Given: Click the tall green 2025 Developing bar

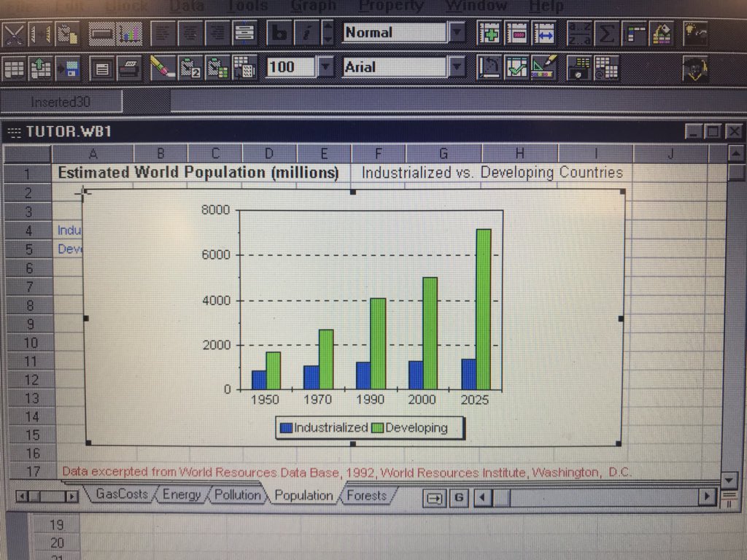Looking at the screenshot, I should tap(483, 309).
